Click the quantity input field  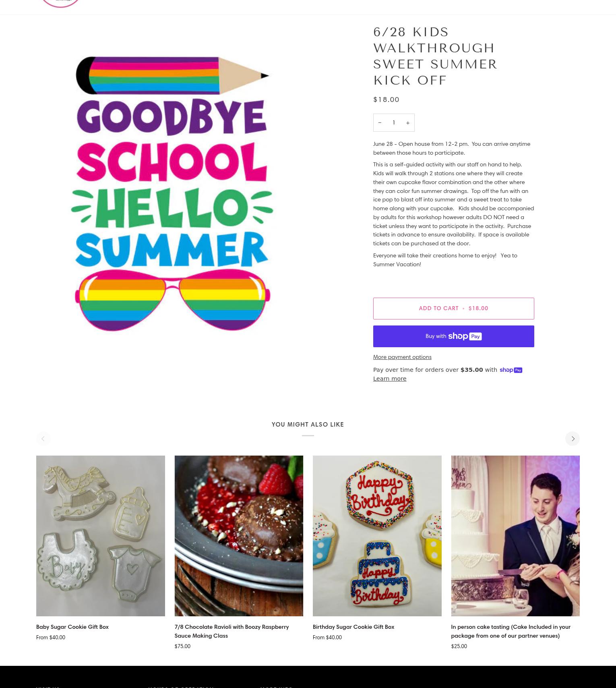point(394,122)
